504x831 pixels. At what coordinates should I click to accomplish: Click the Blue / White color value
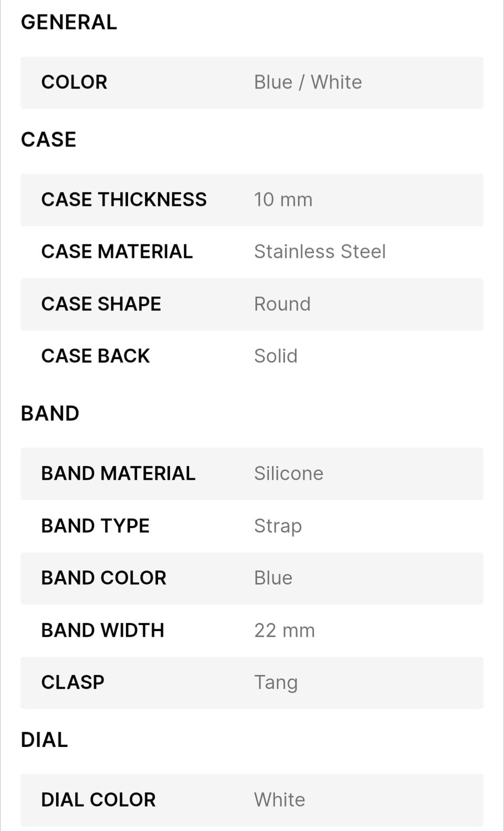click(308, 82)
